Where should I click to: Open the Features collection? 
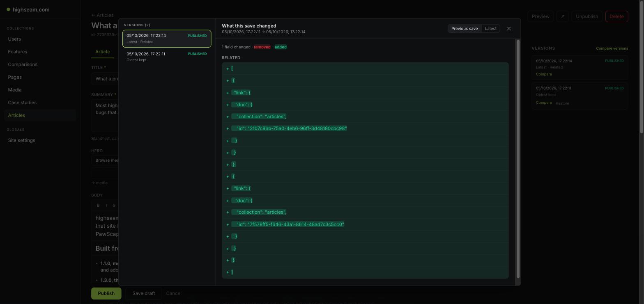pos(40,52)
